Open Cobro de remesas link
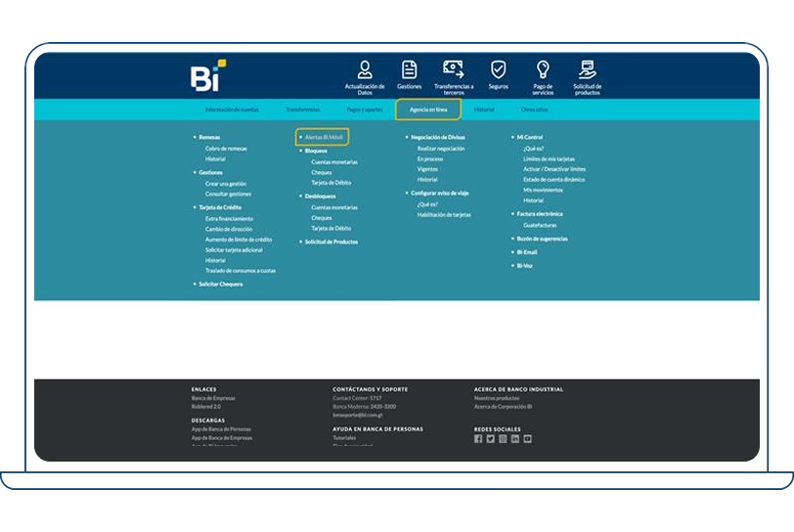 [x=226, y=149]
